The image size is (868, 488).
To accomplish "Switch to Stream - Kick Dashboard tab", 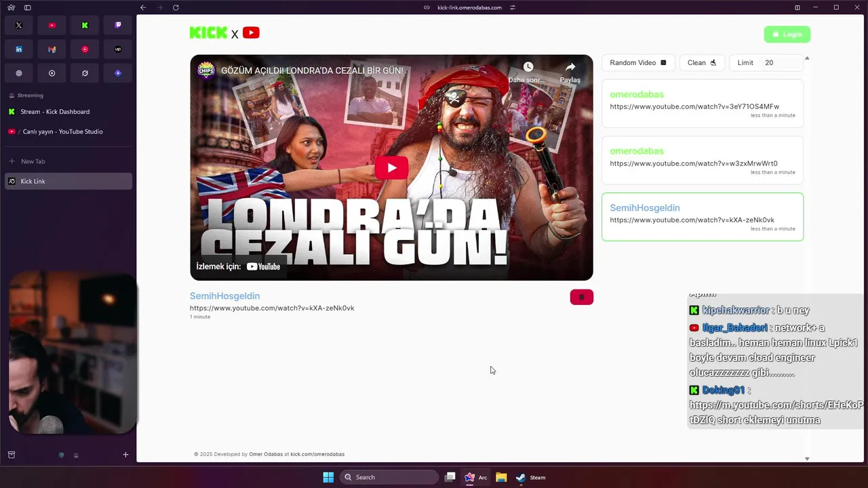I will (68, 112).
